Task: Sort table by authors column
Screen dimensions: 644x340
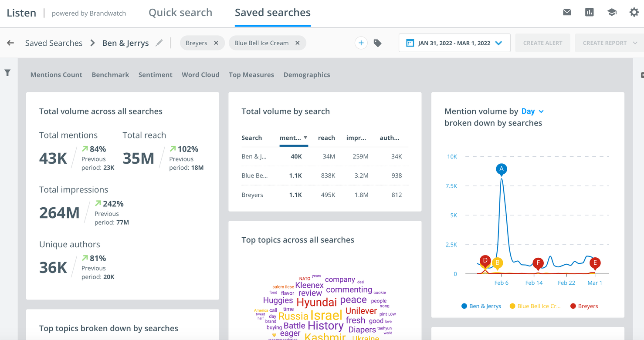Action: (390, 138)
